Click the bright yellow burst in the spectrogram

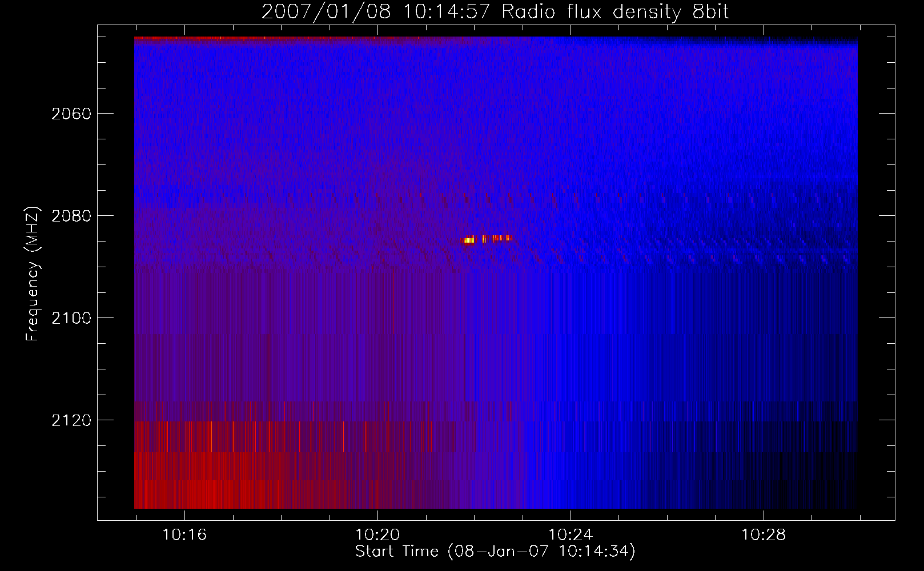click(469, 240)
